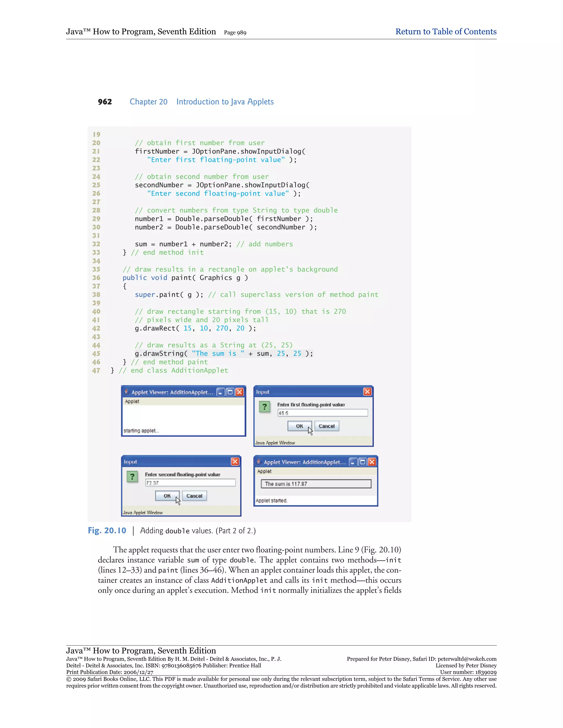Click the input field containing 45.5
The width and height of the screenshot is (563, 728).
tap(322, 413)
